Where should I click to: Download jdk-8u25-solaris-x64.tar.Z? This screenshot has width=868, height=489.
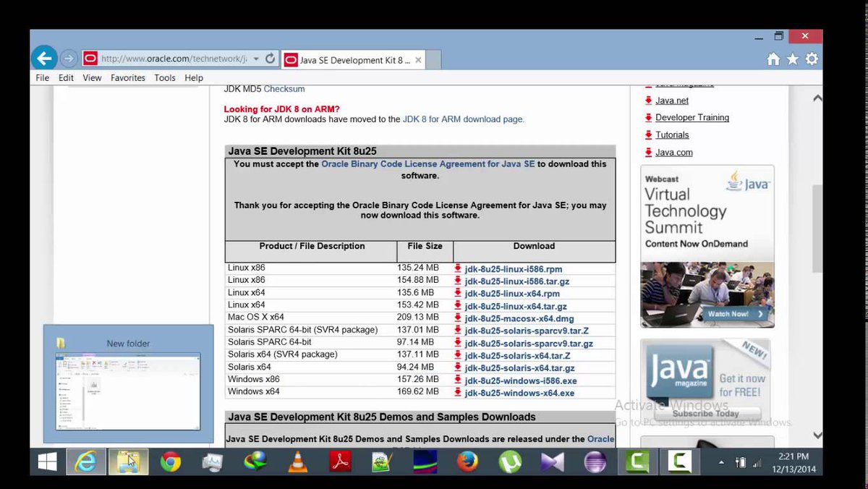517,356
